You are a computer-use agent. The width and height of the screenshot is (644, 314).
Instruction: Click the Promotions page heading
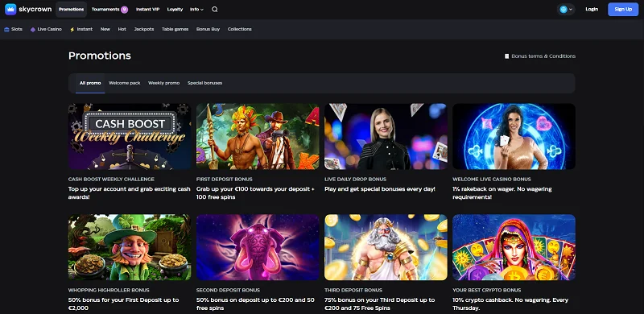point(100,56)
